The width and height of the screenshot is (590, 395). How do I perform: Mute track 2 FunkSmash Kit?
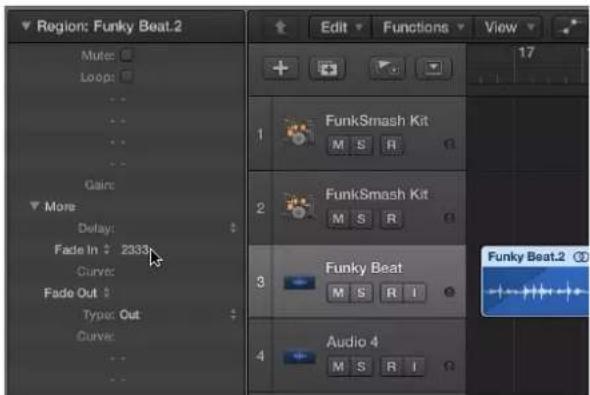(x=338, y=219)
